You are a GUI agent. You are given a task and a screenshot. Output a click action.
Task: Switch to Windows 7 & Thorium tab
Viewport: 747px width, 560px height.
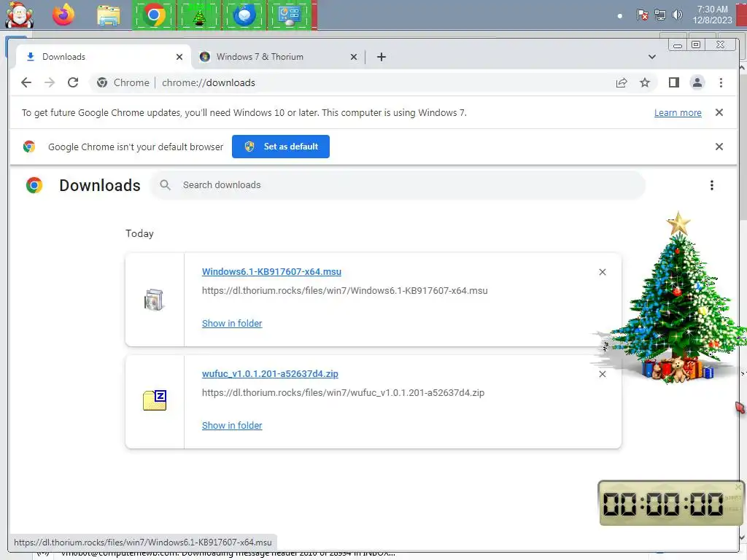tap(278, 57)
